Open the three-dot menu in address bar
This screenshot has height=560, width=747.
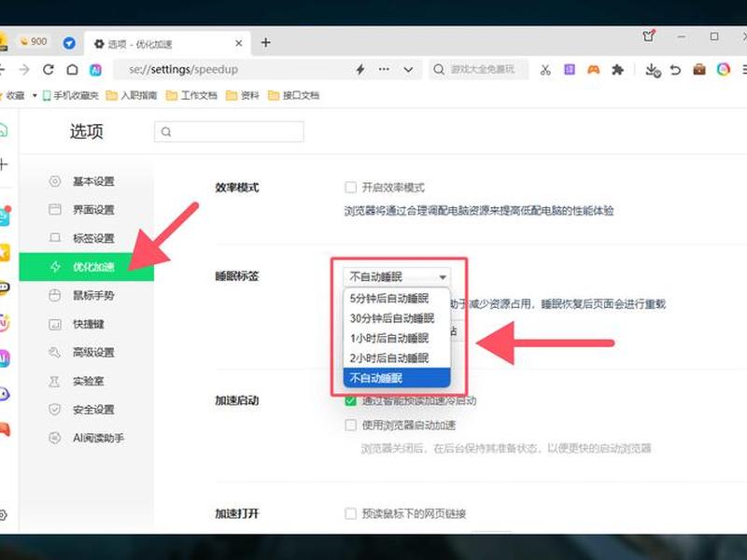coord(384,69)
